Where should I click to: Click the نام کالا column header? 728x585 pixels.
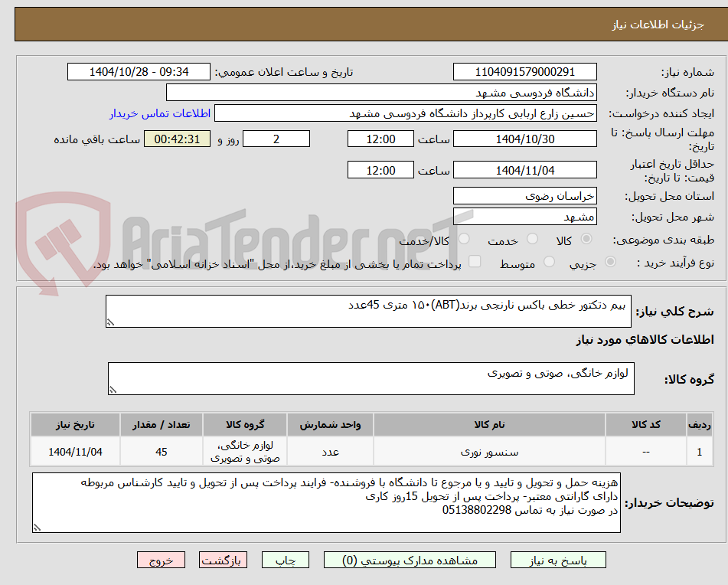(489, 425)
